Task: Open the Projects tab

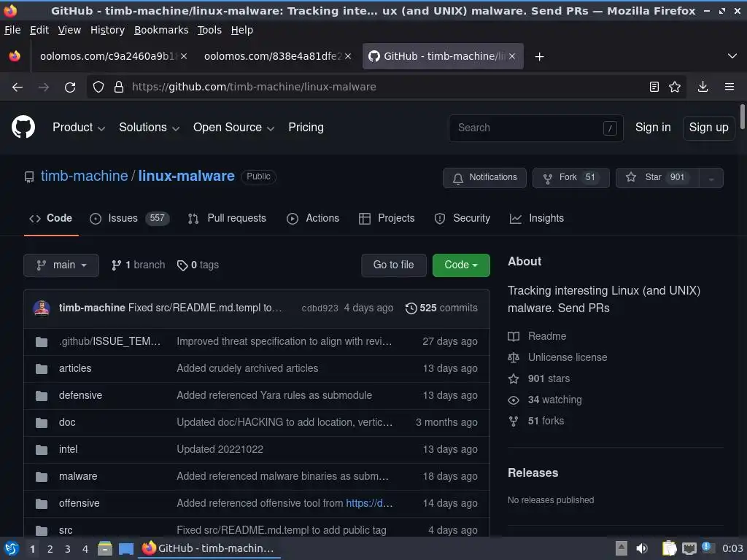Action: click(x=387, y=219)
